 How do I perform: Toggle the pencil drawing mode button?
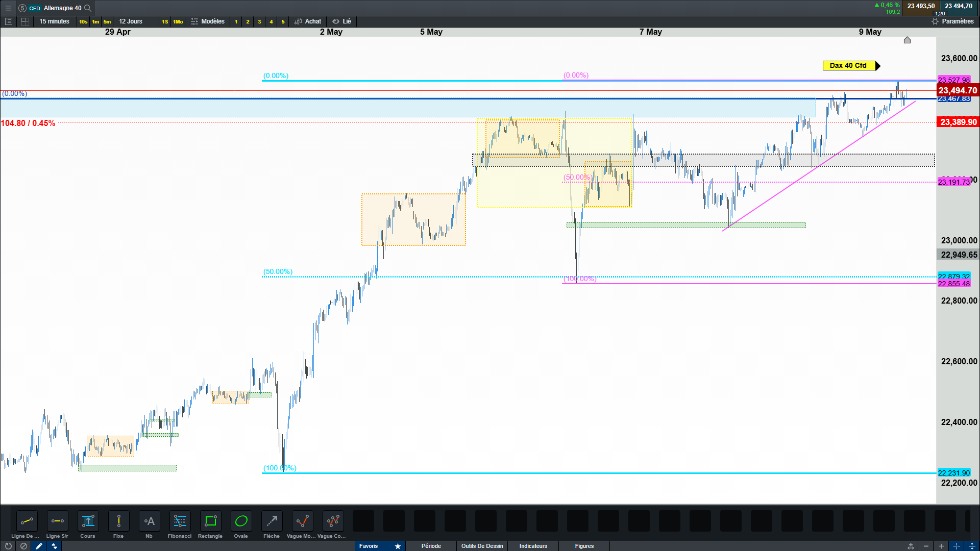click(x=39, y=546)
